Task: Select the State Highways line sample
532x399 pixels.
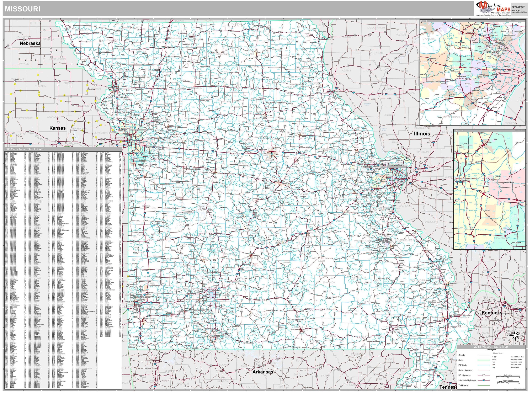Action: coord(484,370)
